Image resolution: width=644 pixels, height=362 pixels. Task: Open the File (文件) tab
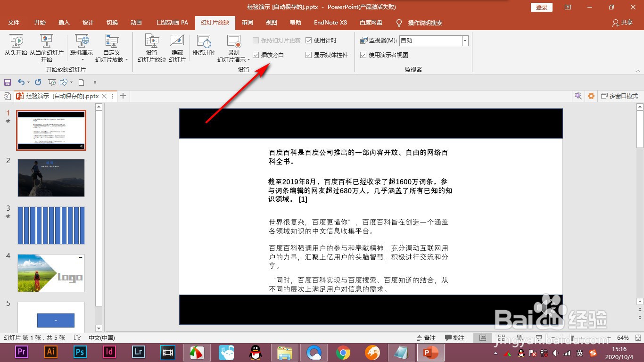tap(14, 23)
